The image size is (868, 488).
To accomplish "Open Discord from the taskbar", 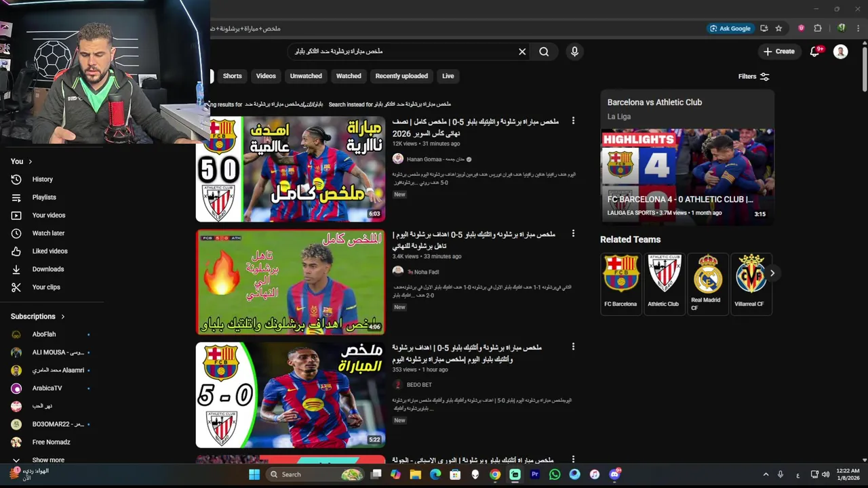I will click(614, 474).
